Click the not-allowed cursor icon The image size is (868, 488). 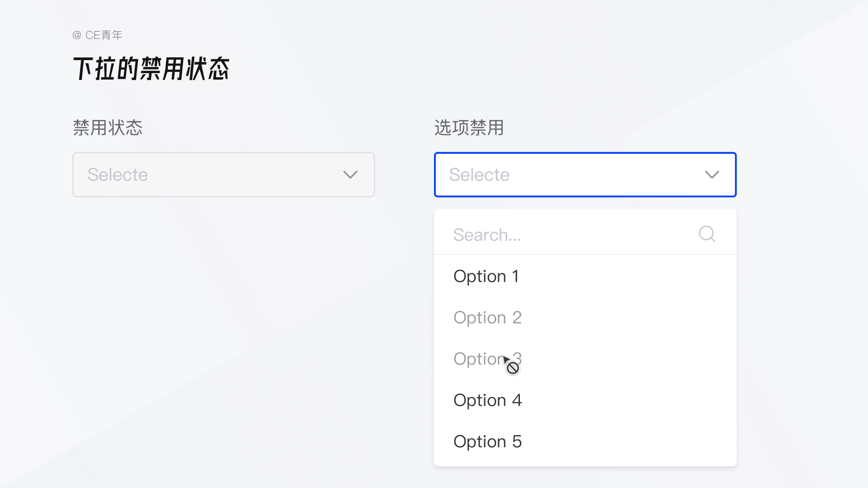[x=513, y=368]
